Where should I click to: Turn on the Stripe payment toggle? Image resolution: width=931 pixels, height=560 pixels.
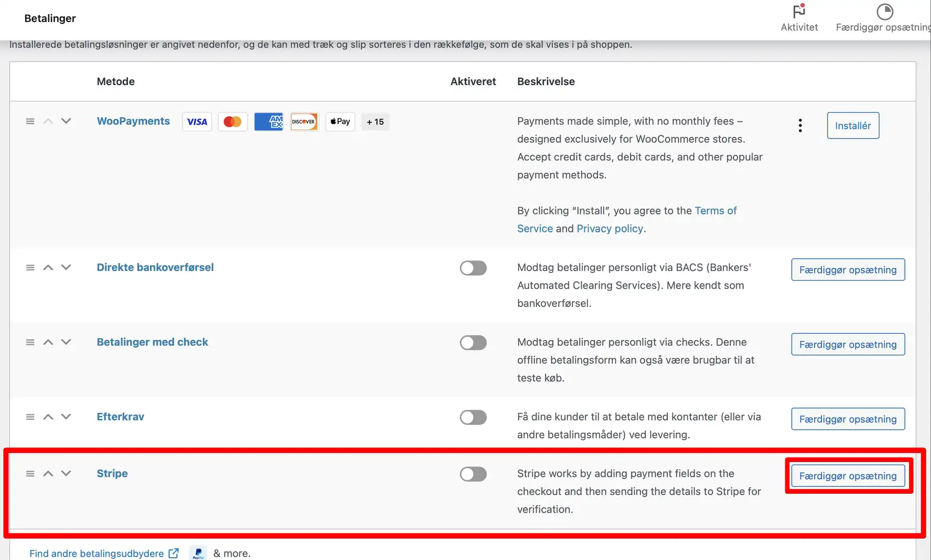(473, 474)
